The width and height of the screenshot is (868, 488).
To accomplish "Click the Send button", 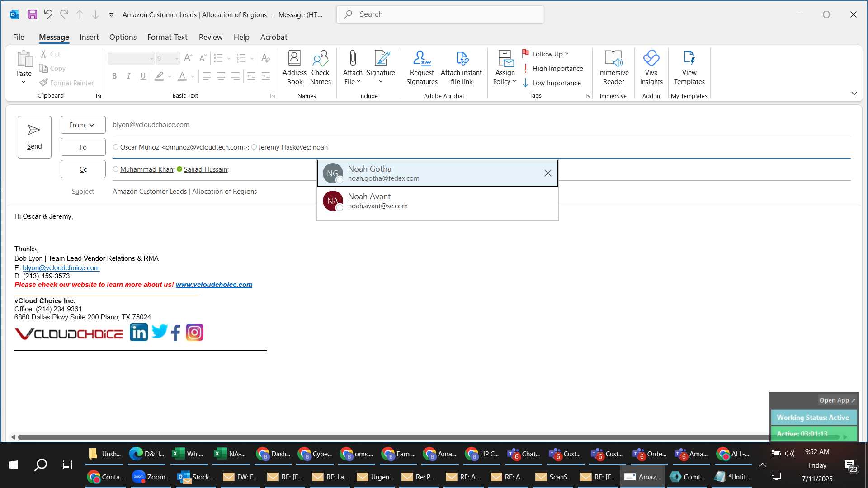I will click(34, 137).
